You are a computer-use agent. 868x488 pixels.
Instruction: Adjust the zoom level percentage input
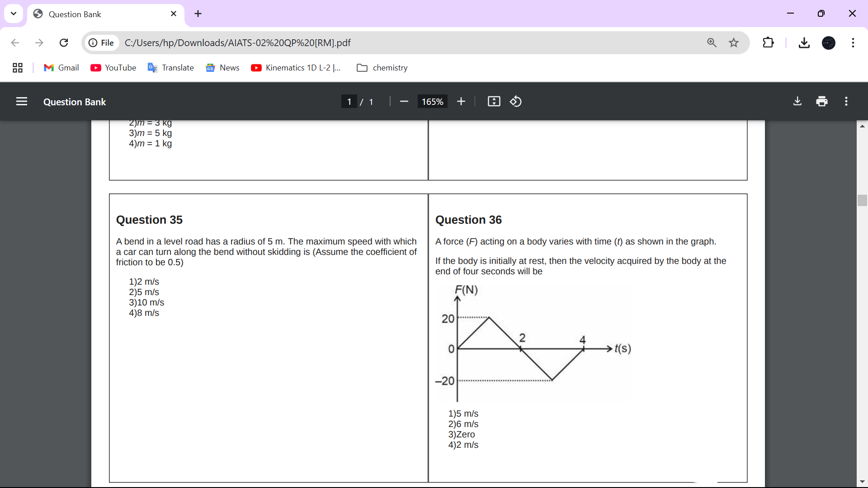(432, 101)
